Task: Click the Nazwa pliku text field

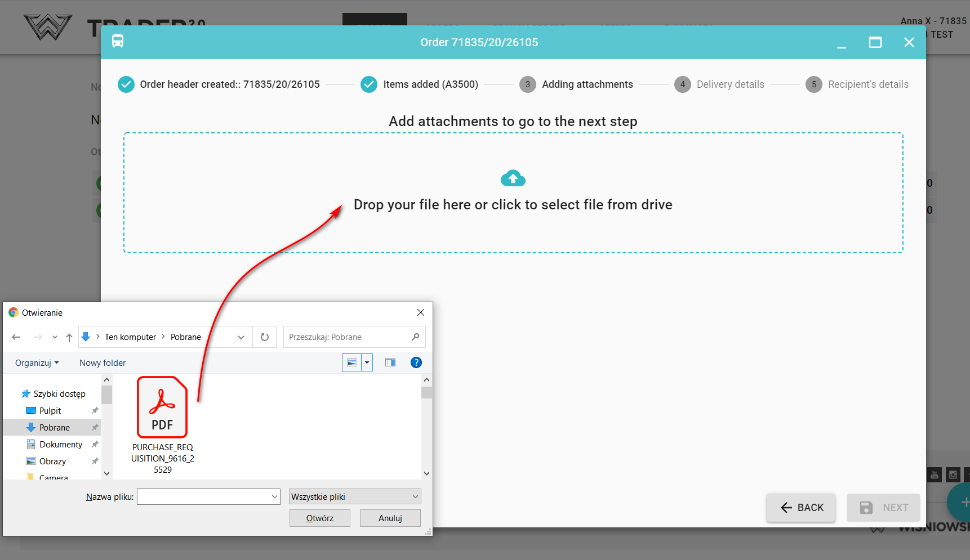Action: coord(204,496)
